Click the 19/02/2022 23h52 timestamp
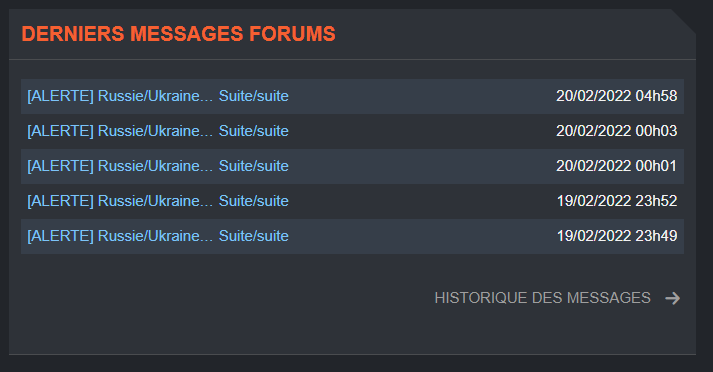The image size is (713, 372). (x=617, y=201)
